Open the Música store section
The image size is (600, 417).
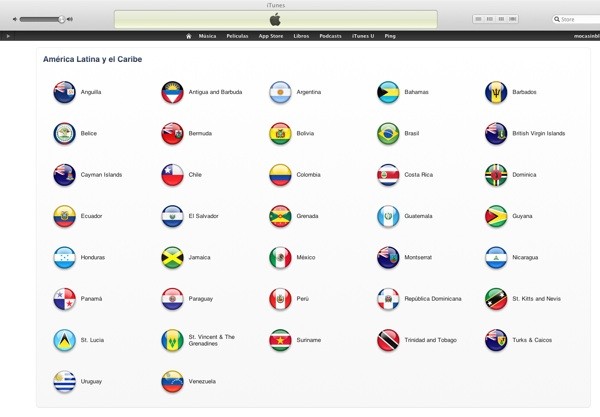(207, 36)
